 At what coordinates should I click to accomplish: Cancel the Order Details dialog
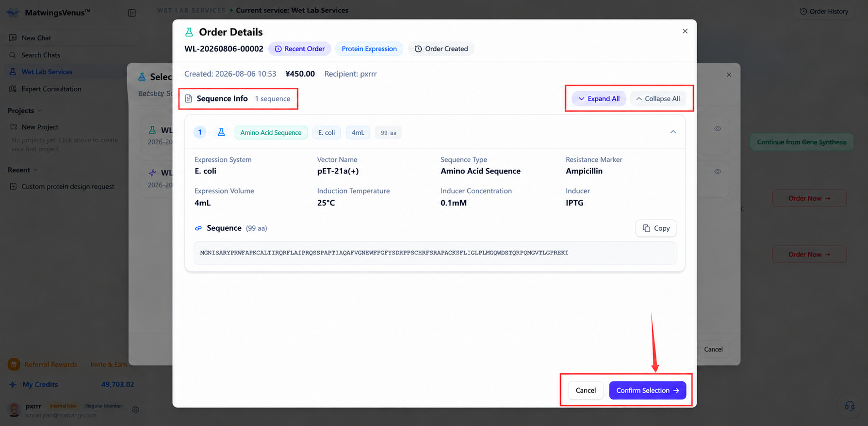click(x=586, y=390)
